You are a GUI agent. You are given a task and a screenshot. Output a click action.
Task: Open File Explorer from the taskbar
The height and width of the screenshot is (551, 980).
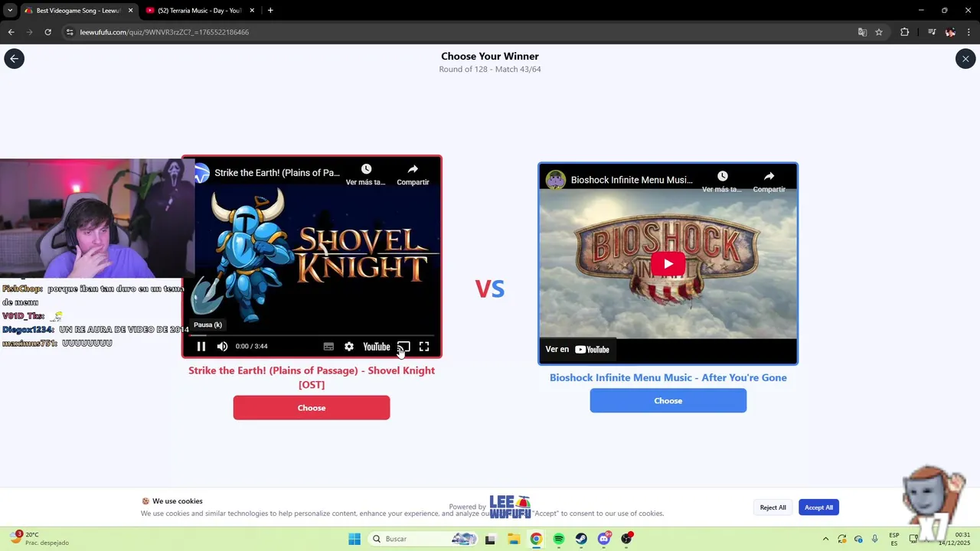point(513,539)
